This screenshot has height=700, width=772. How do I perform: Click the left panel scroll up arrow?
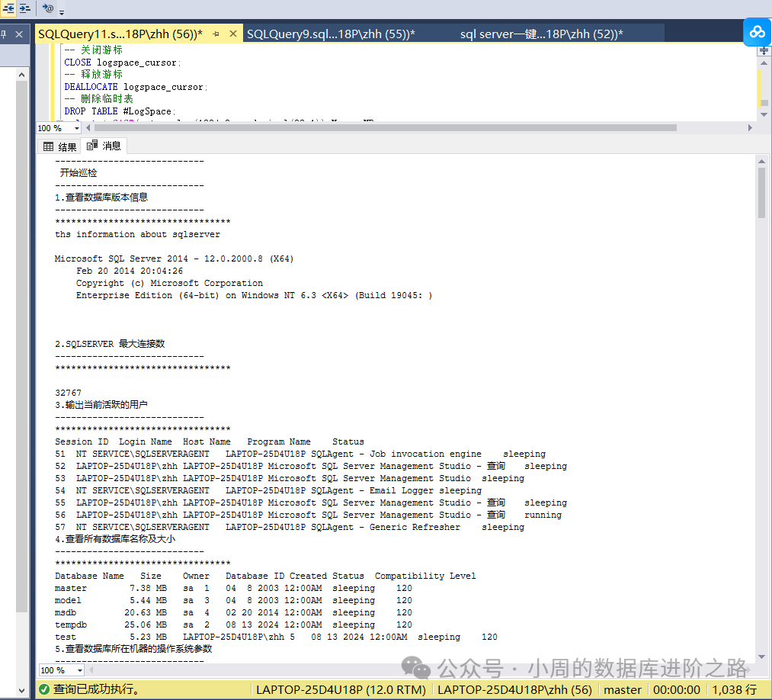tap(21, 75)
